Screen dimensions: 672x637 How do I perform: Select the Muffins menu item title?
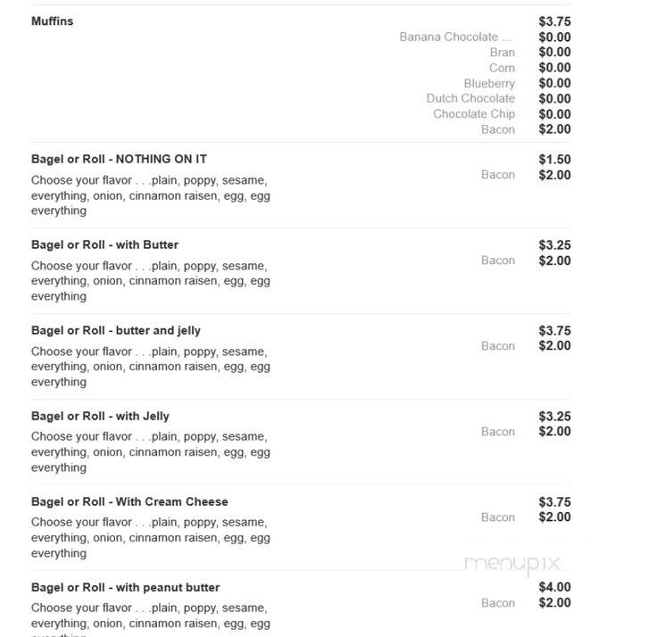click(x=53, y=21)
